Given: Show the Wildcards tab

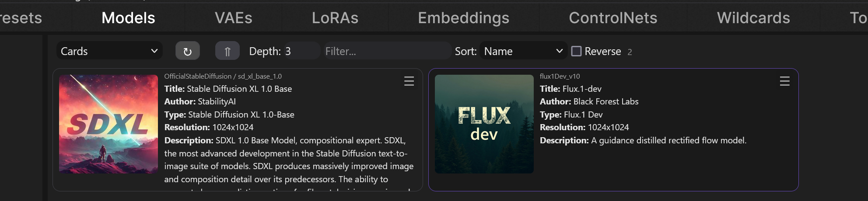Looking at the screenshot, I should (753, 18).
